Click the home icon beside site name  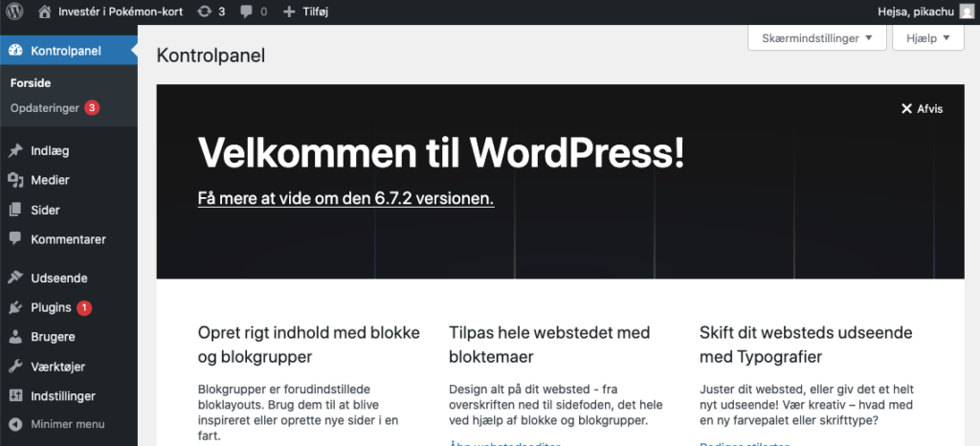click(x=44, y=11)
